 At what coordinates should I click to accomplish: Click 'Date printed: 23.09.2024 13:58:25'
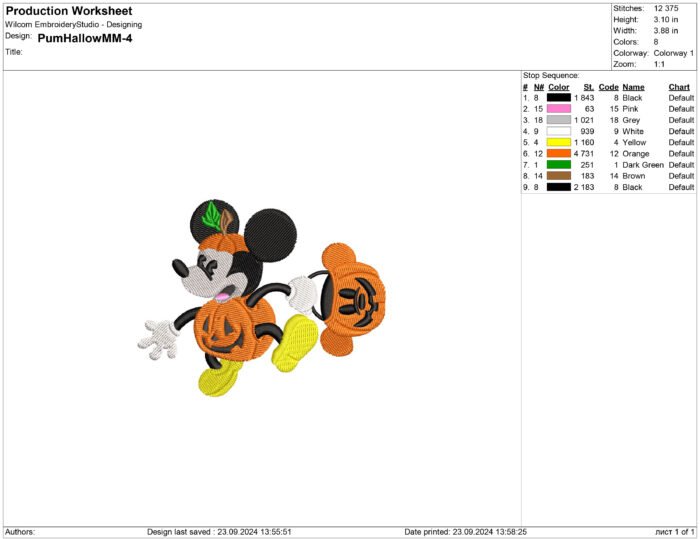[x=466, y=532]
